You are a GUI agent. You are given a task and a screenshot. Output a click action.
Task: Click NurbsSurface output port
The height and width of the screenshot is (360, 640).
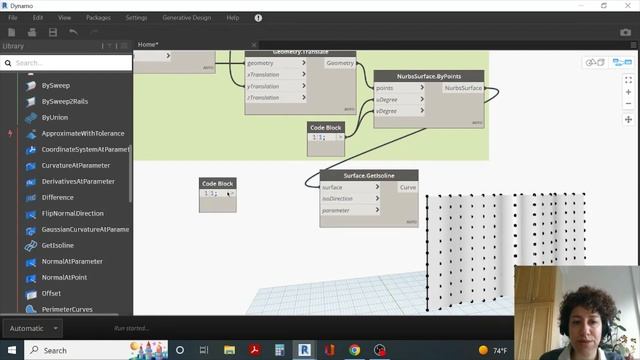pos(463,88)
